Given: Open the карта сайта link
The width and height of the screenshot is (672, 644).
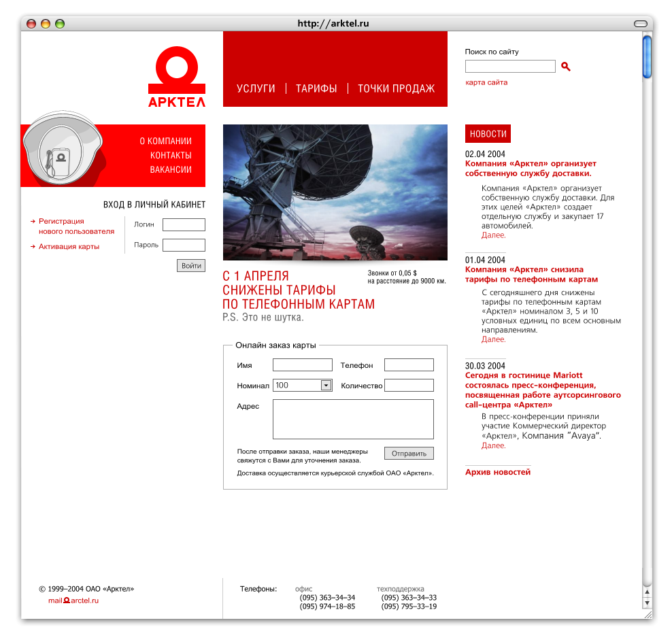Looking at the screenshot, I should (486, 82).
